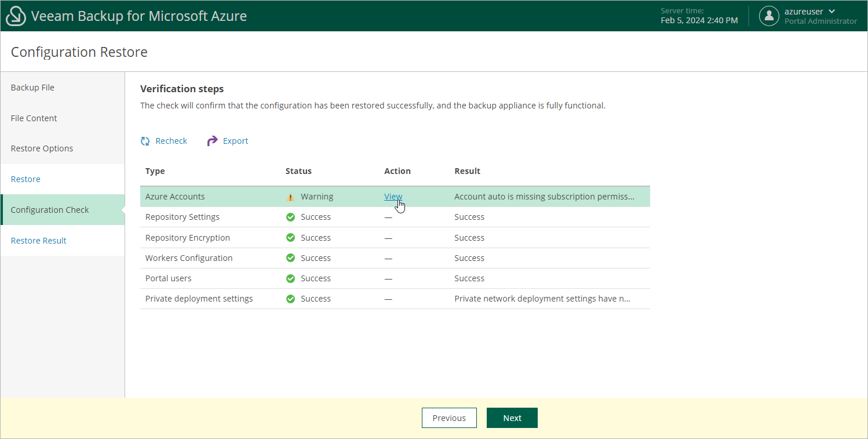The image size is (868, 439).
Task: Click the Status column header
Action: point(298,171)
